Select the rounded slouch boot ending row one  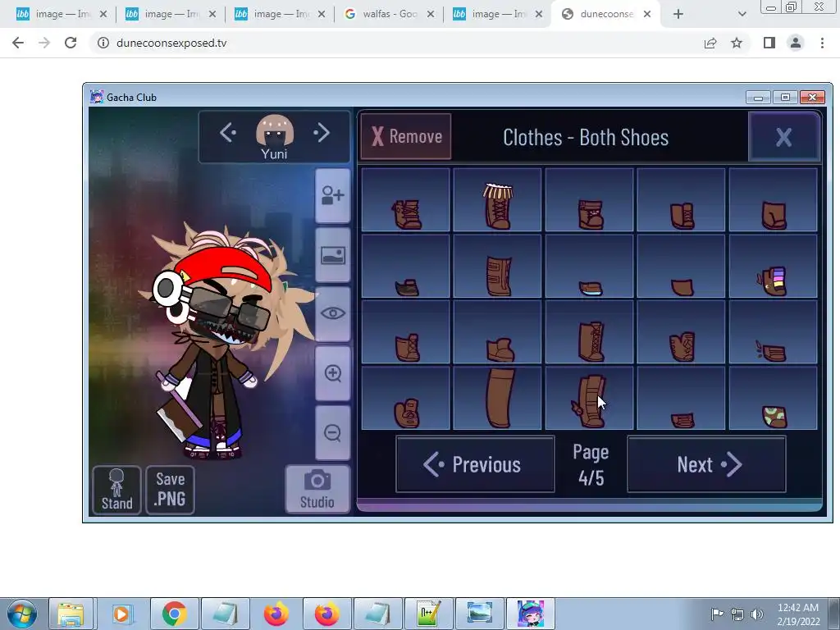point(773,200)
